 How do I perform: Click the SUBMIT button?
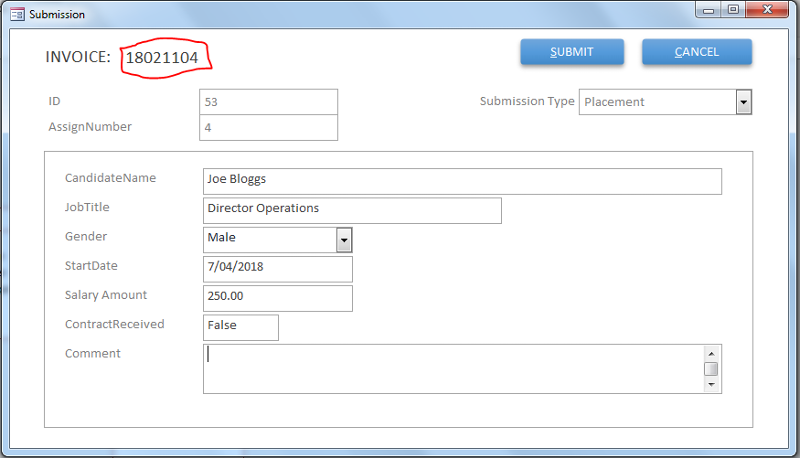click(x=572, y=52)
